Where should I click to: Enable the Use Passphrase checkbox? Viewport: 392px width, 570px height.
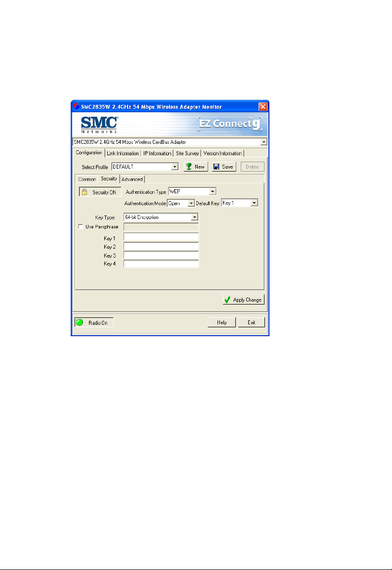coord(81,226)
